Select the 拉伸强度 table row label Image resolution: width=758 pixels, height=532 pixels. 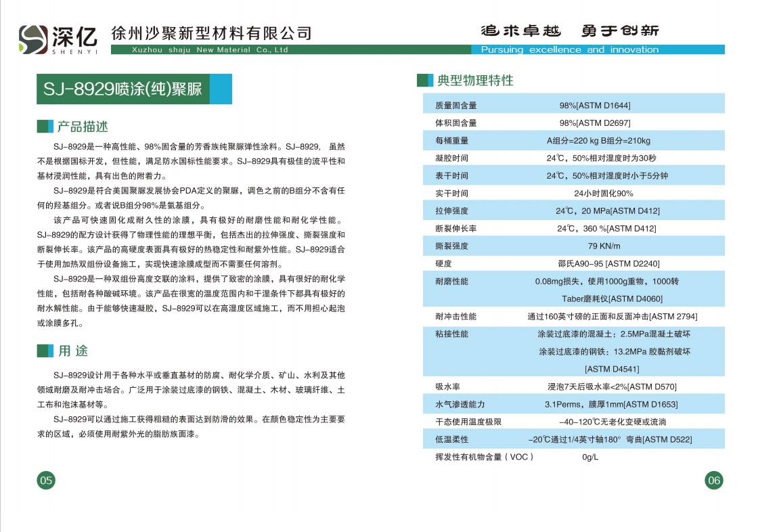coord(451,211)
